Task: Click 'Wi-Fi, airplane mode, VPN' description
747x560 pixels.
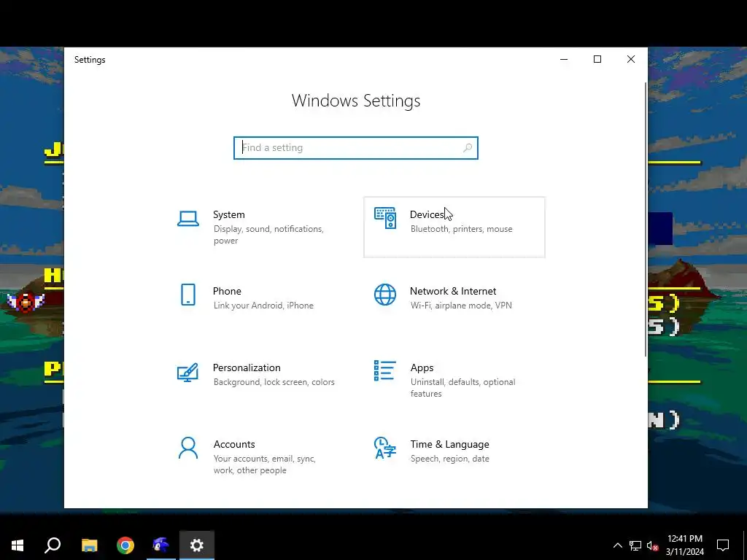Action: click(461, 306)
